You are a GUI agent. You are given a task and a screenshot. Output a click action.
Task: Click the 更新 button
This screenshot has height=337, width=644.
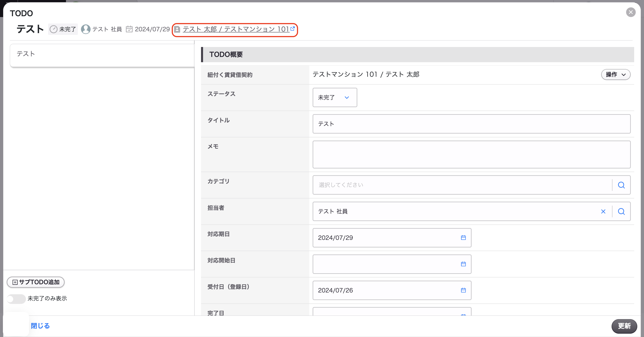pyautogui.click(x=624, y=326)
